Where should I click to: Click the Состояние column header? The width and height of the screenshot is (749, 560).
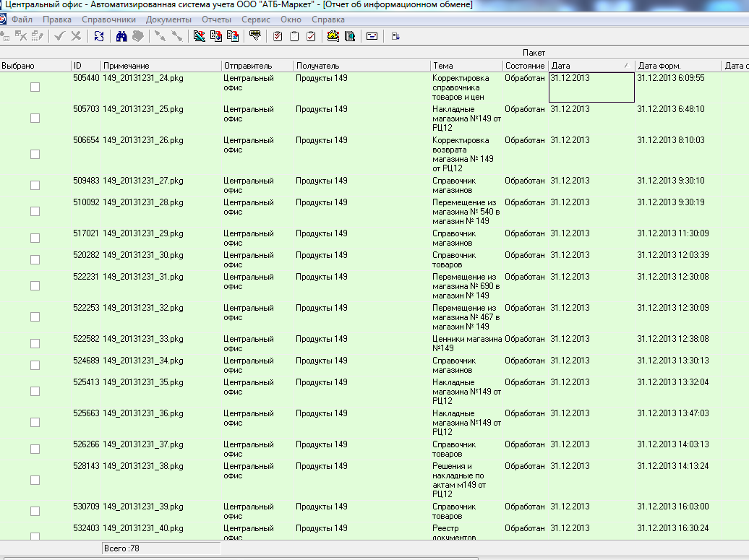pyautogui.click(x=525, y=66)
